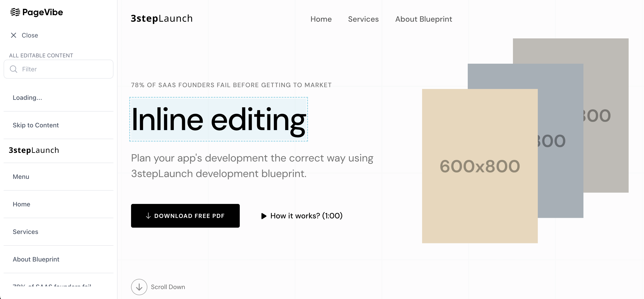Click the beige 600x800 placeholder image
This screenshot has height=299, width=644.
pos(479,166)
